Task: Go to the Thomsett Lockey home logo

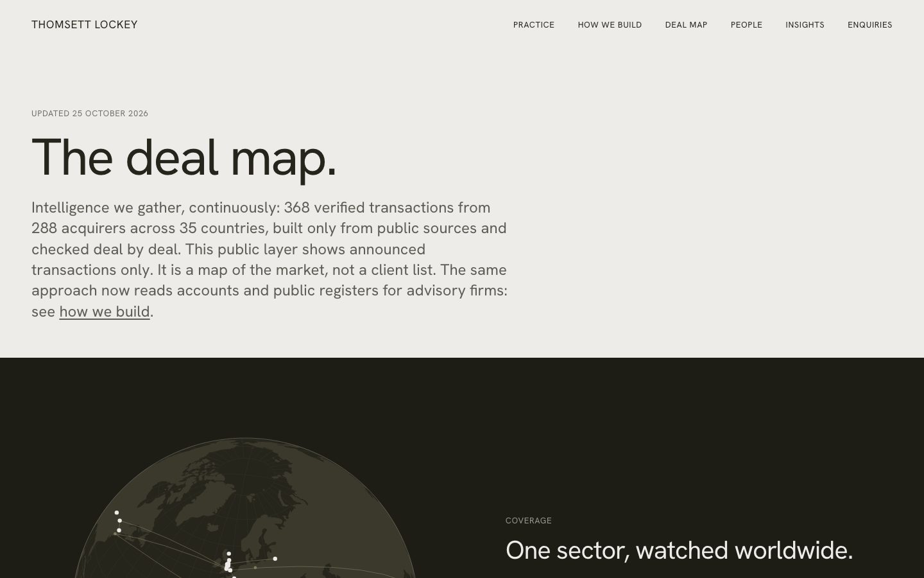Action: [x=85, y=24]
